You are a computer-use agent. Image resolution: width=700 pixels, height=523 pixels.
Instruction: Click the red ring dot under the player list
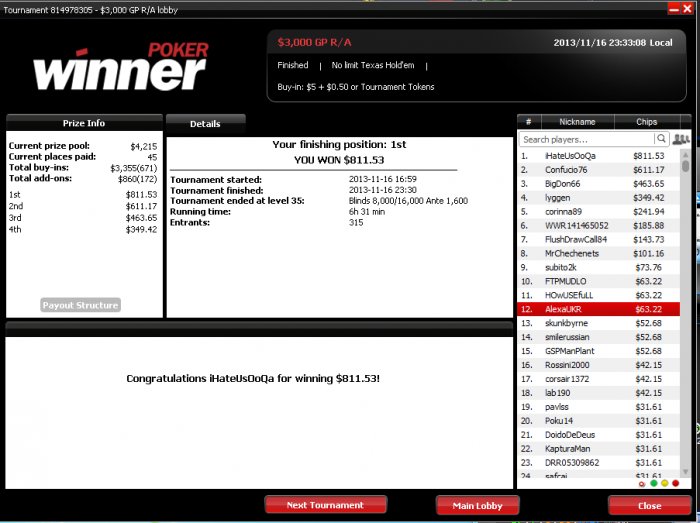(642, 484)
